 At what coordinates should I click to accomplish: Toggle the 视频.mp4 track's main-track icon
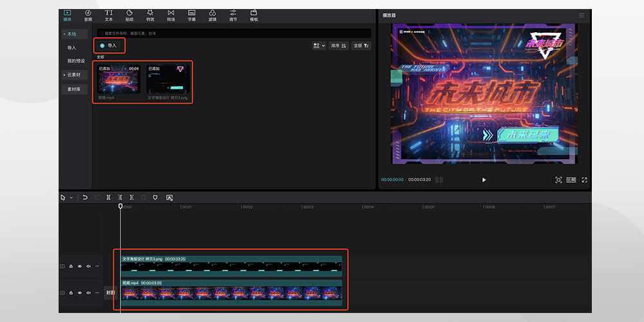tap(62, 293)
